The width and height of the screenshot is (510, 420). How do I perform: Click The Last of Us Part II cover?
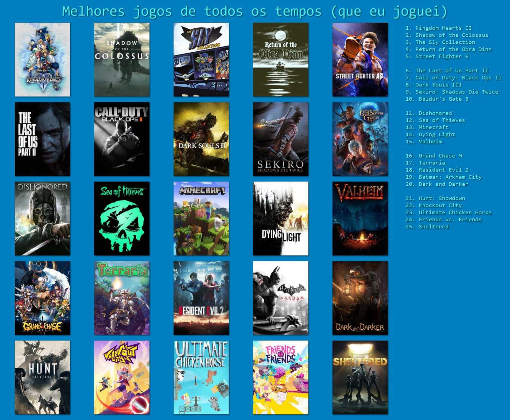(x=42, y=139)
